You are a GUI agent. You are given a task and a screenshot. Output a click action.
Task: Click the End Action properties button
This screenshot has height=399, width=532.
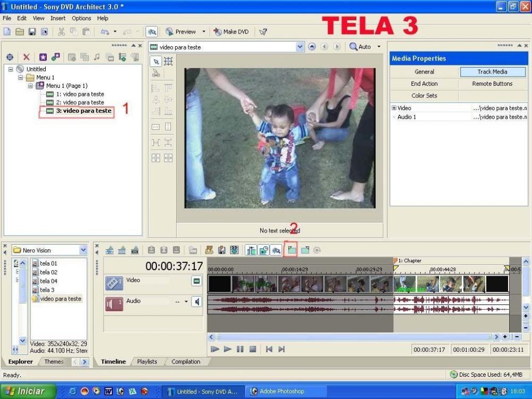point(424,84)
